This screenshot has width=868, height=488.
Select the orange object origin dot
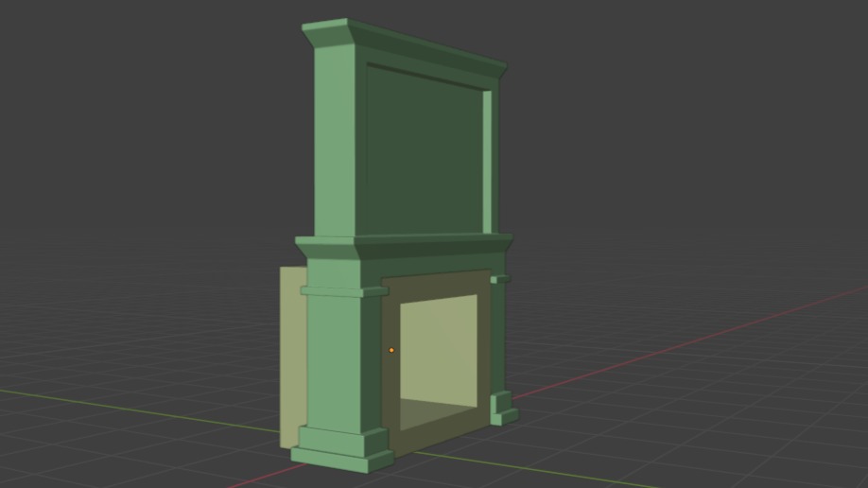[x=391, y=350]
